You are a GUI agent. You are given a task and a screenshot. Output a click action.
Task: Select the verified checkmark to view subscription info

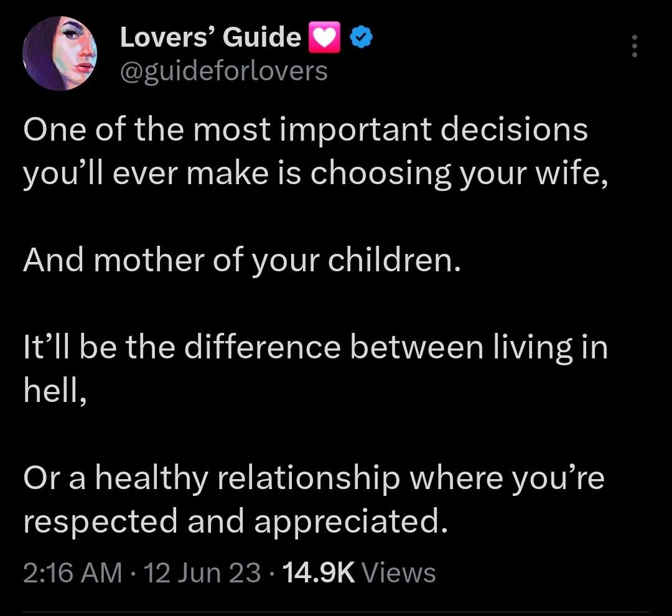pos(361,36)
